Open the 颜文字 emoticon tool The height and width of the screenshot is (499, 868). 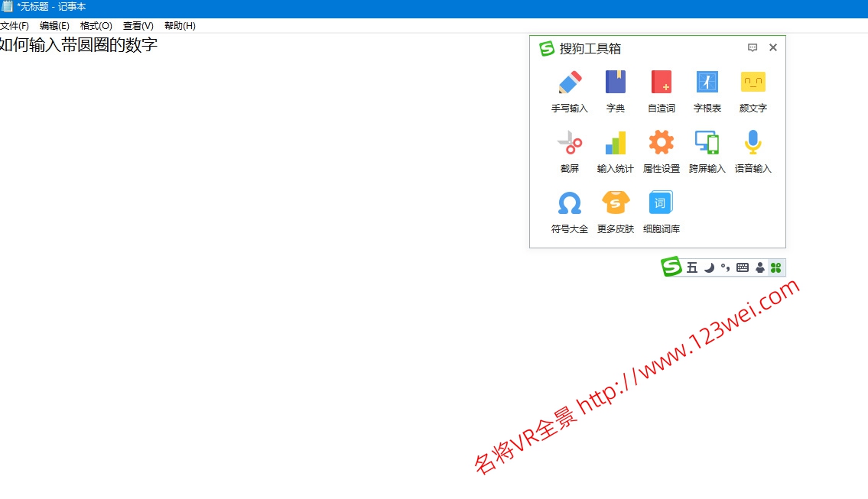753,89
